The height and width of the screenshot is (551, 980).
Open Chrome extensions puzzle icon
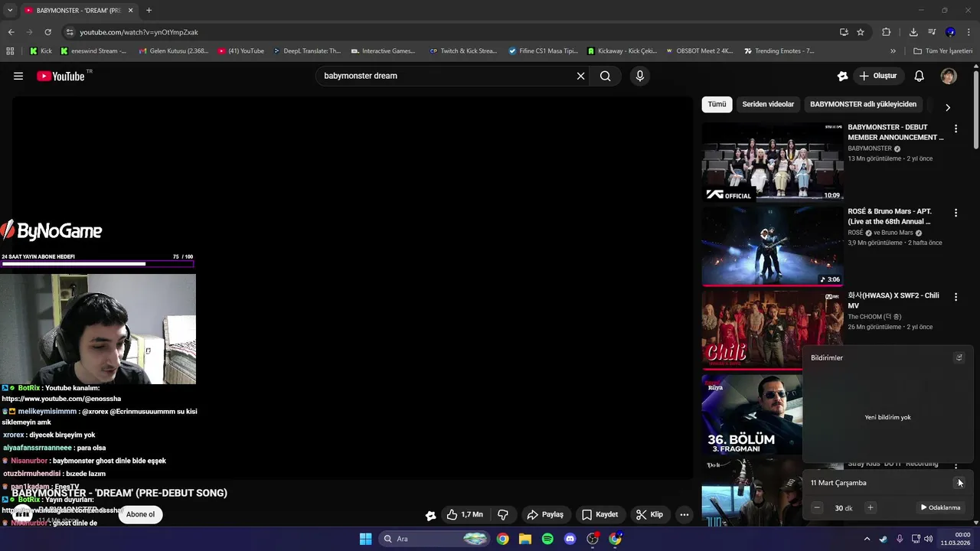tap(887, 32)
